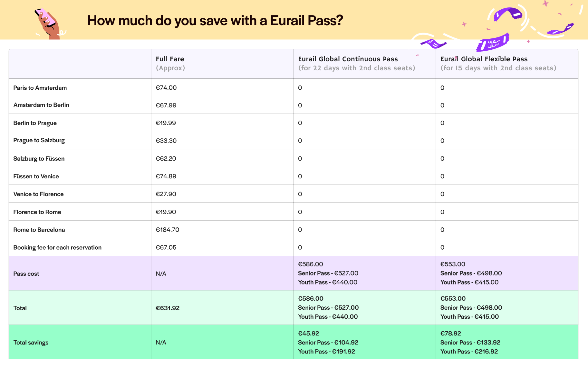Select the €631.92 total fare cell
This screenshot has height=369, width=588.
tap(167, 308)
